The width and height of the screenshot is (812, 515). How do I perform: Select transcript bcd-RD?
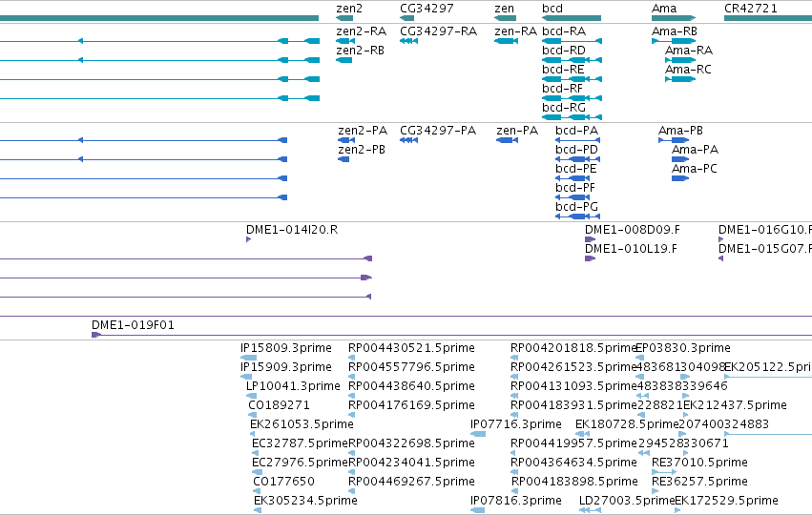[572, 60]
